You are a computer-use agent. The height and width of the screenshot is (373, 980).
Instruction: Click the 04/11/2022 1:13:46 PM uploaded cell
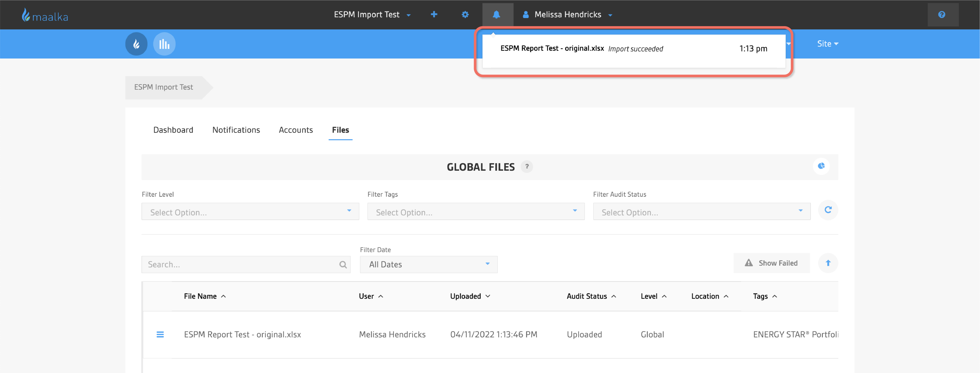pyautogui.click(x=494, y=335)
